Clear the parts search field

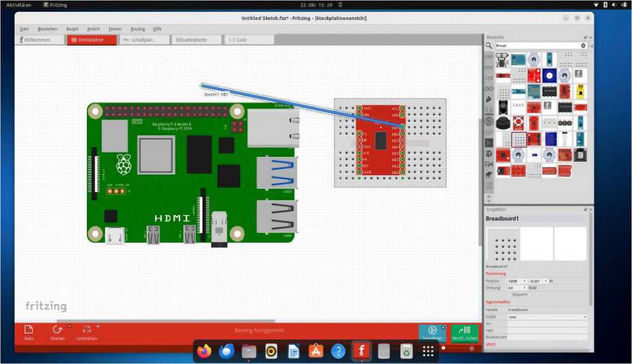point(583,46)
